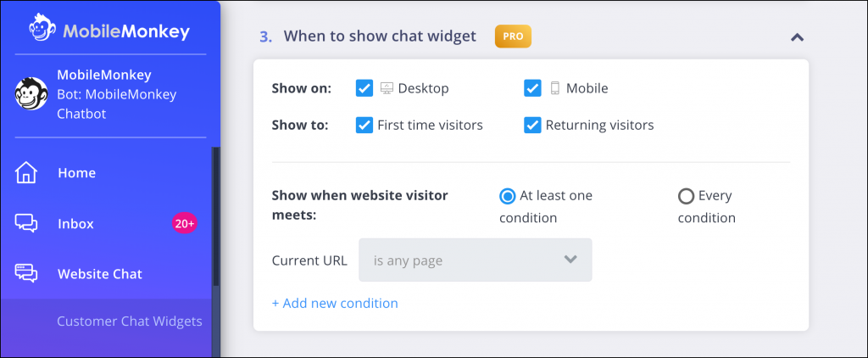Collapse the When to show chat widget section
This screenshot has width=868, height=358.
(x=797, y=37)
